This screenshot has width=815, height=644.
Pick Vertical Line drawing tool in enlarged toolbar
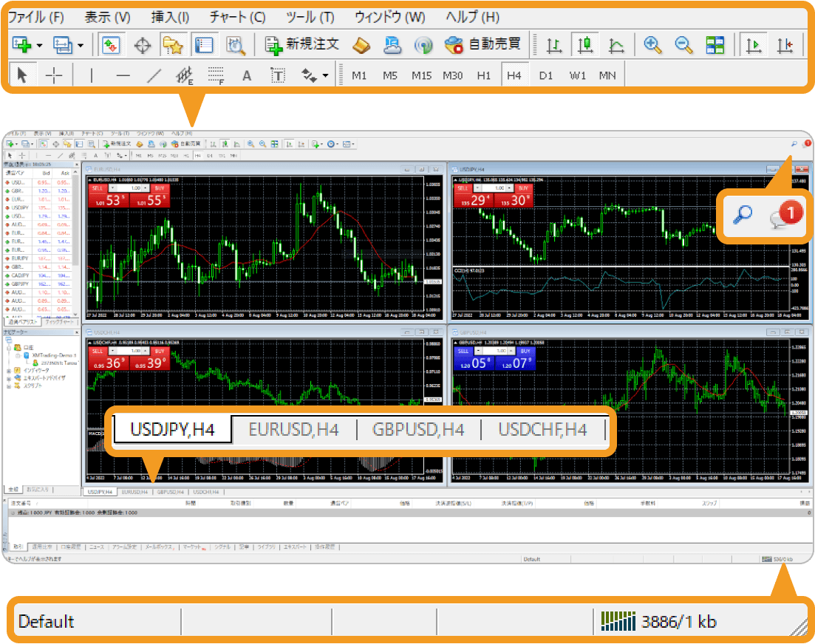(x=91, y=75)
